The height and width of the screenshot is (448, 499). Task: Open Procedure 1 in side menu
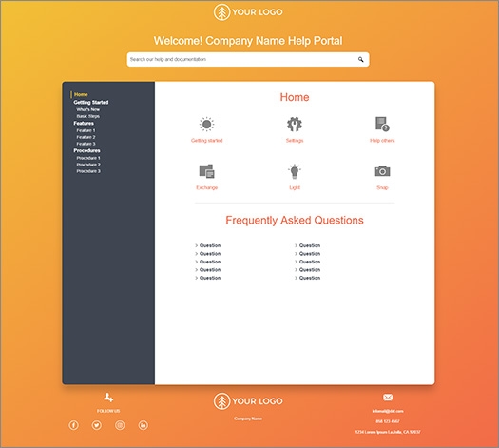pos(88,158)
